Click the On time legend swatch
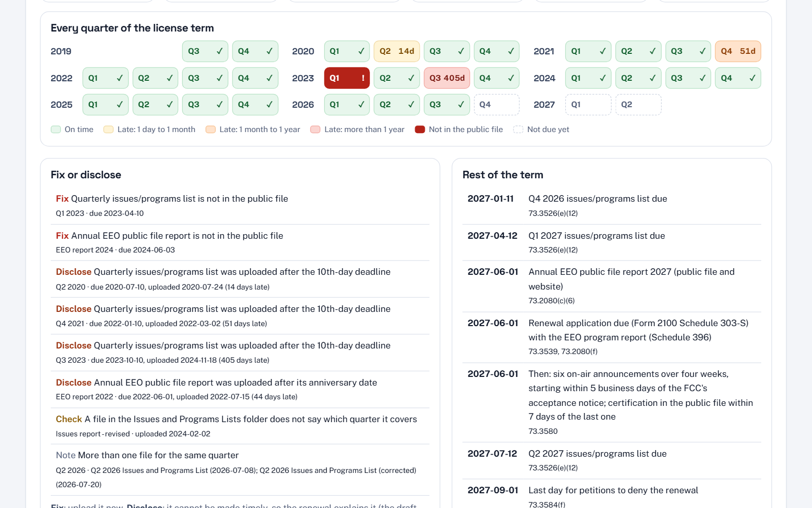 tap(56, 130)
